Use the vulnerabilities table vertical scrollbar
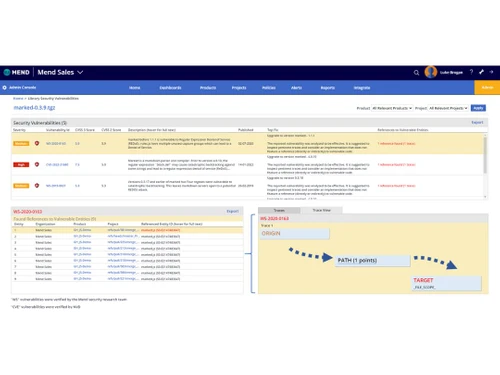Image resolution: width=500 pixels, height=375 pixels. 485,155
